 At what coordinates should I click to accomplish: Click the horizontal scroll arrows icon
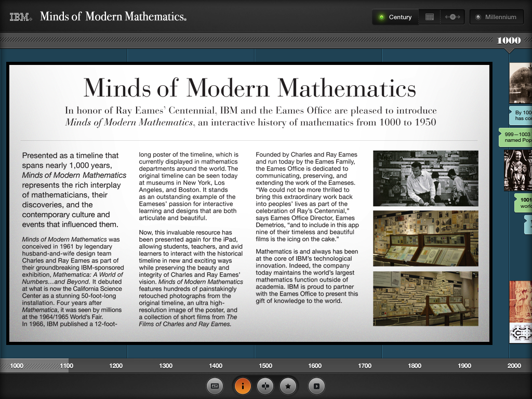[x=453, y=17]
